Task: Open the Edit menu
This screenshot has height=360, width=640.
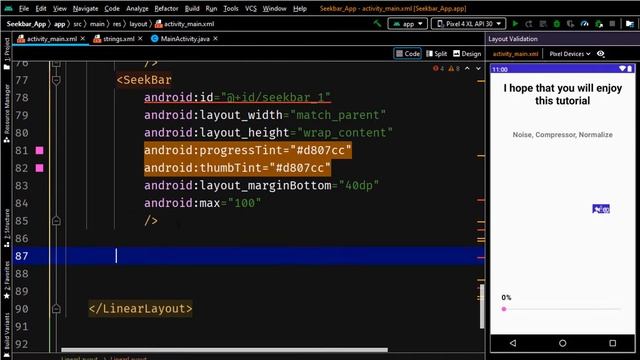Action: (x=41, y=8)
